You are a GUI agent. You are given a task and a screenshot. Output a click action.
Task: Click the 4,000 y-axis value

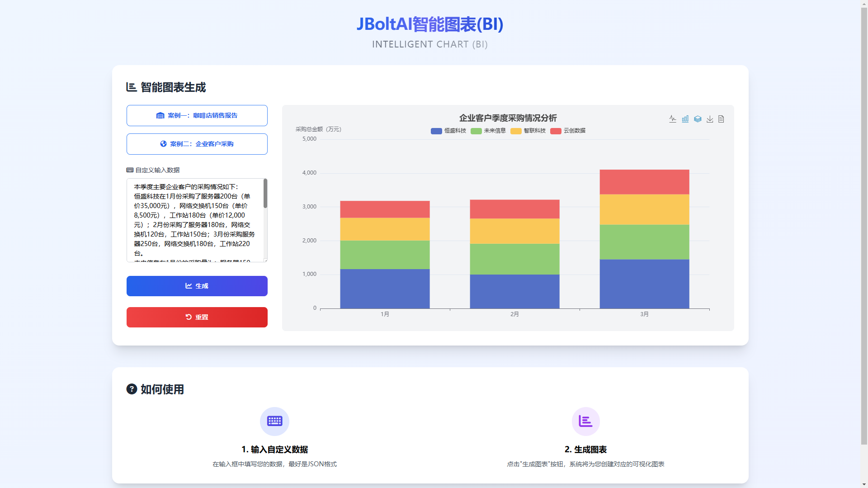(309, 173)
